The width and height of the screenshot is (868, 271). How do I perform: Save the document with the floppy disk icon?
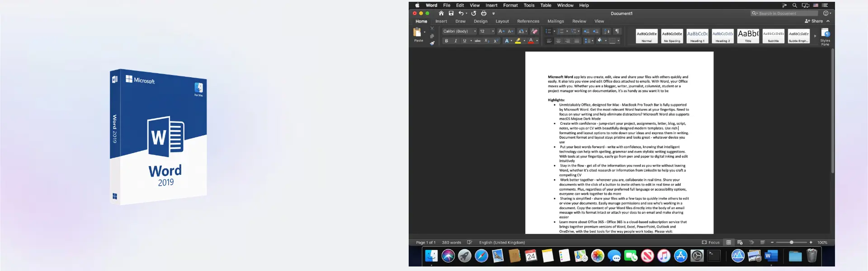coord(451,13)
